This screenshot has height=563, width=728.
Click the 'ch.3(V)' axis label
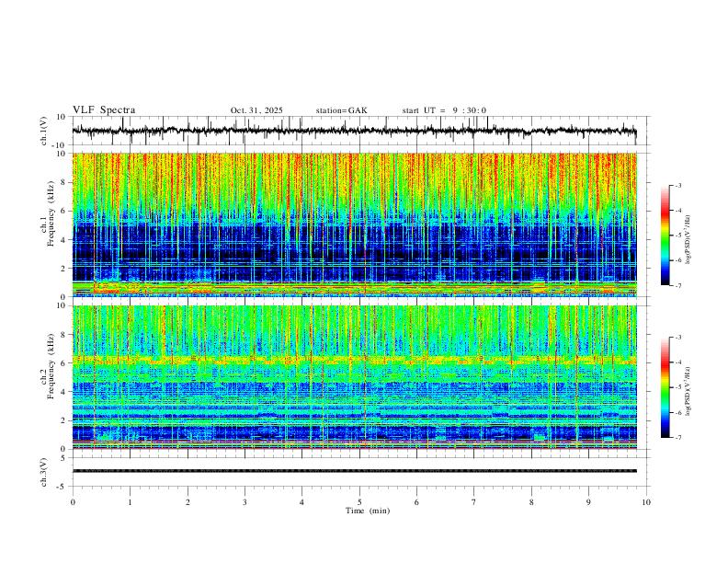coord(44,472)
